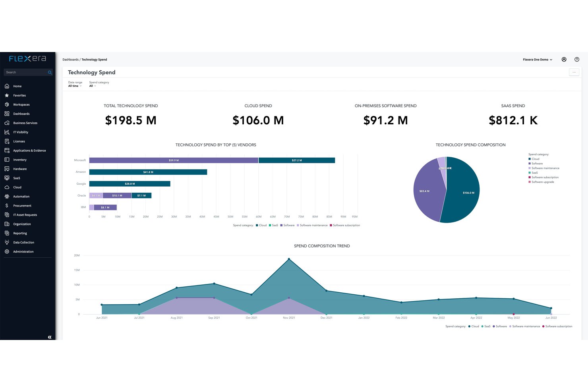Toggle Cloud in the vendors chart legend
Viewport: 588px width, 392px height.
point(261,225)
